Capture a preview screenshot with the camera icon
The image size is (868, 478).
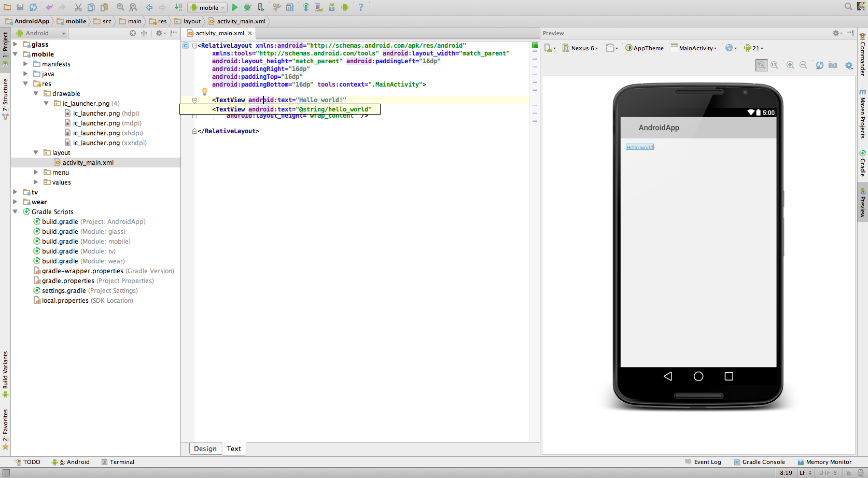click(833, 65)
